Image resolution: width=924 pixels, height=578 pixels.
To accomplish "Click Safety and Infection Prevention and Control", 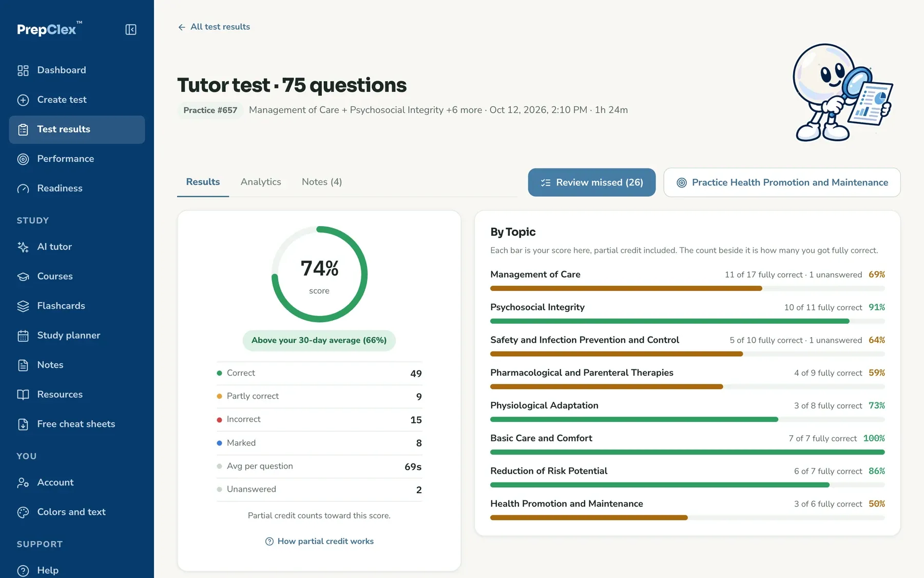I will pos(585,340).
